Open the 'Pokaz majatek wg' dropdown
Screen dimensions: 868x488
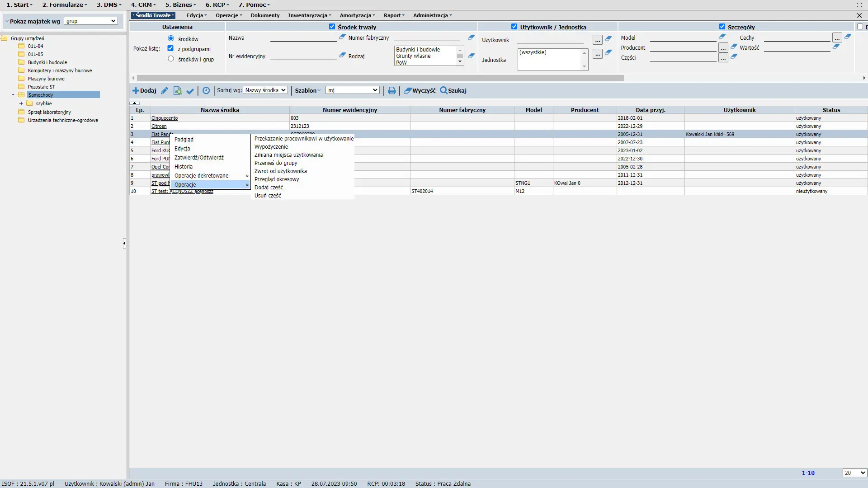[91, 21]
